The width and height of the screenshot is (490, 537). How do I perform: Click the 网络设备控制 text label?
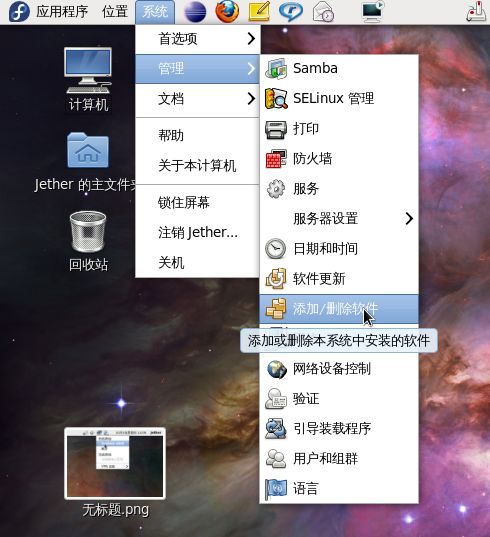click(x=332, y=369)
